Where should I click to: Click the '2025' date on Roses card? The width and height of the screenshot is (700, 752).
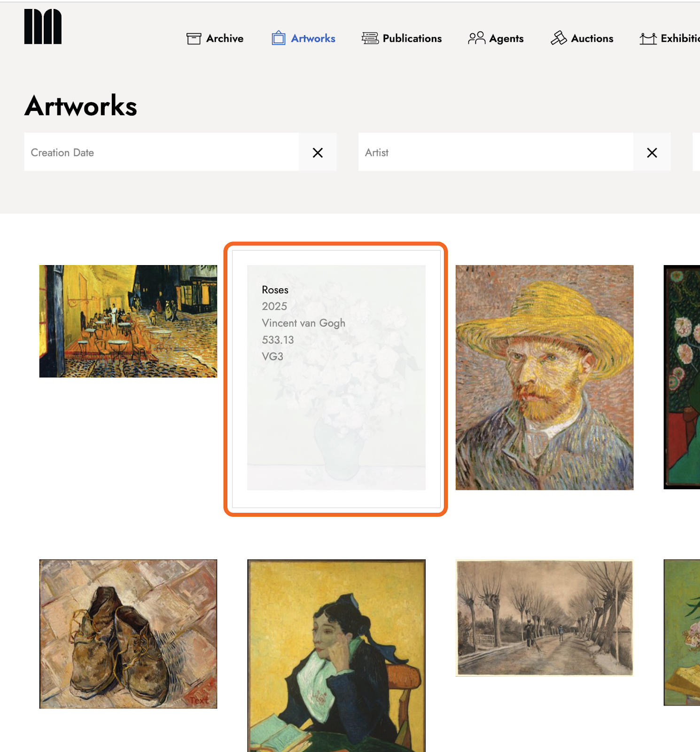pyautogui.click(x=274, y=306)
